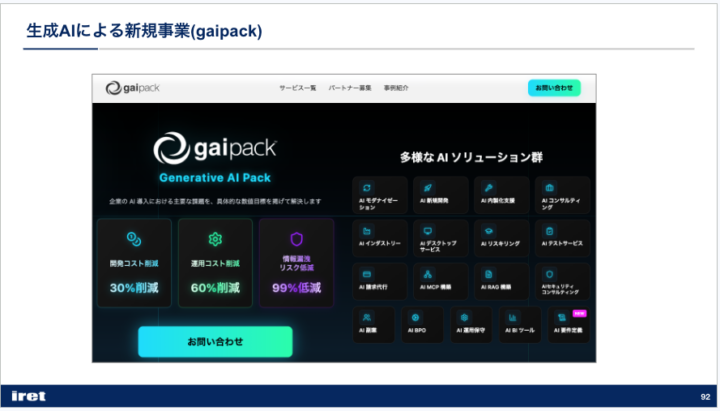This screenshot has height=411, width=720.
Task: Select the AI リスキリング graduation cap icon
Action: (x=489, y=230)
